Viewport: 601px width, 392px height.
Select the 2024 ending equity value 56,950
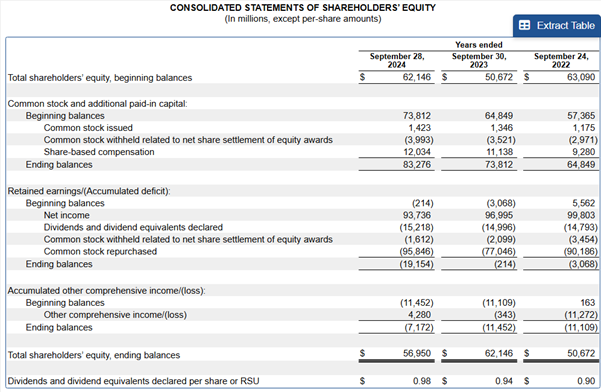click(417, 353)
